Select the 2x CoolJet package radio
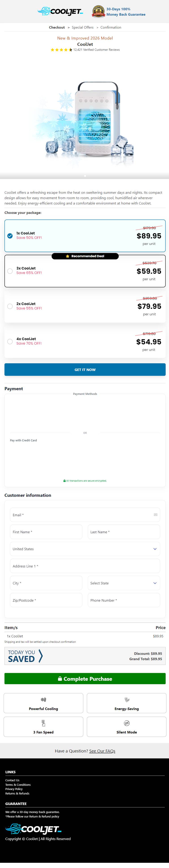 pyautogui.click(x=10, y=306)
